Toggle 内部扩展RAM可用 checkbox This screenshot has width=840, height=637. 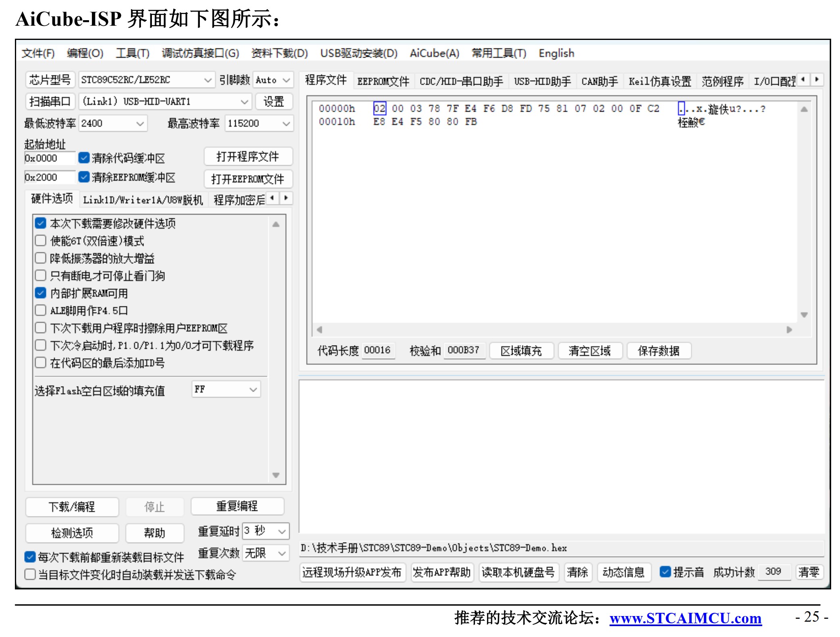point(40,293)
